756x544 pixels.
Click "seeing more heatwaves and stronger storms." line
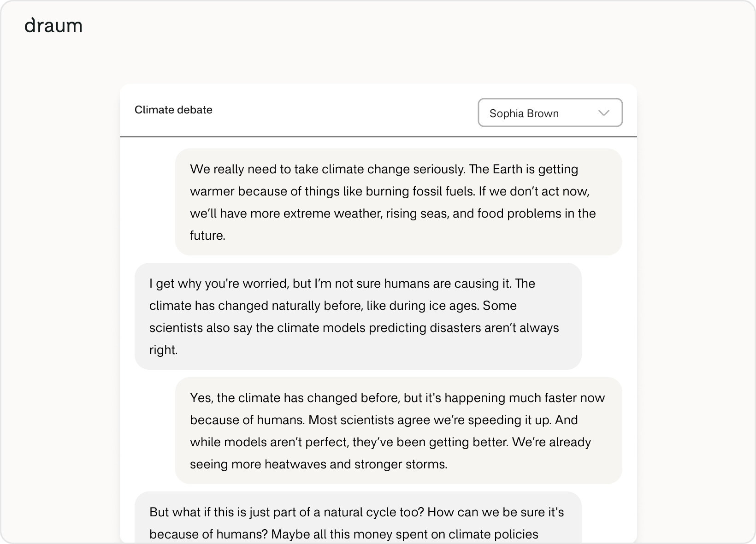[319, 464]
